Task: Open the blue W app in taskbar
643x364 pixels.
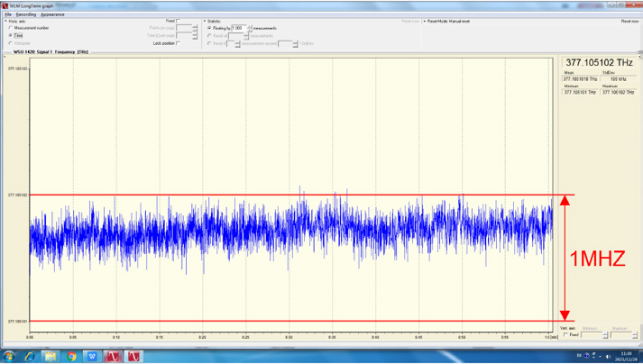Action: 92,357
